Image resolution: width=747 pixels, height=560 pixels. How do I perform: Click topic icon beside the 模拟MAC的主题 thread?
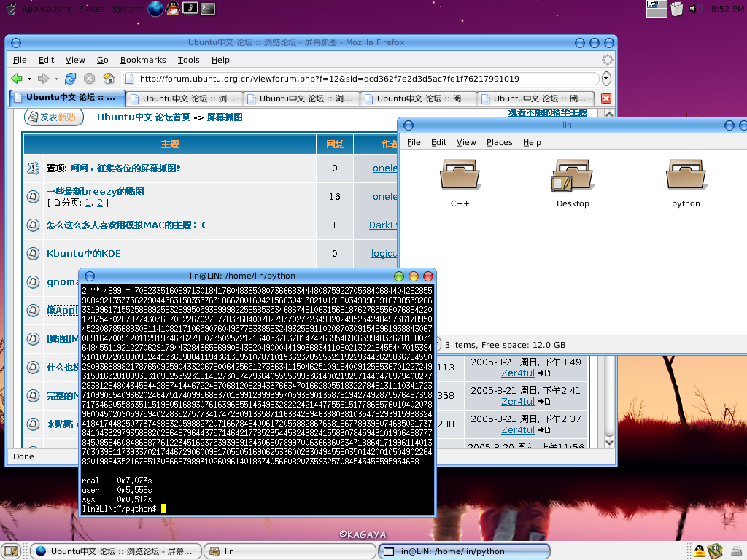[x=33, y=225]
